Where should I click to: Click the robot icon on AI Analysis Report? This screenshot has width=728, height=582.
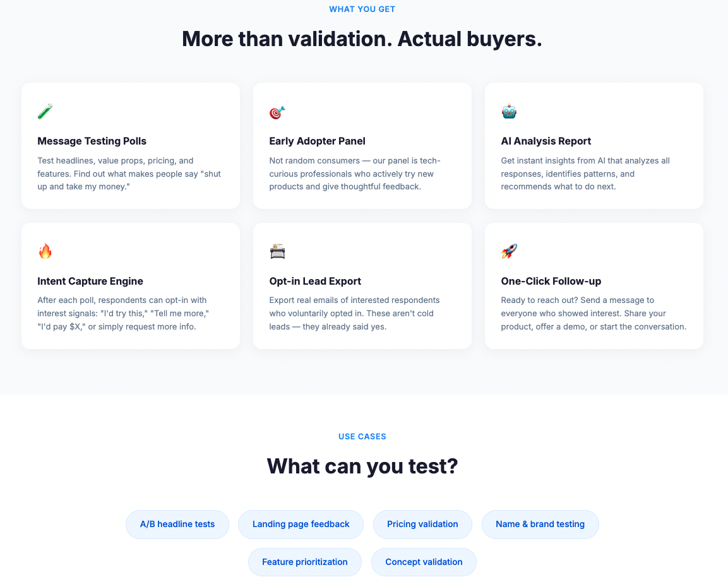tap(509, 112)
